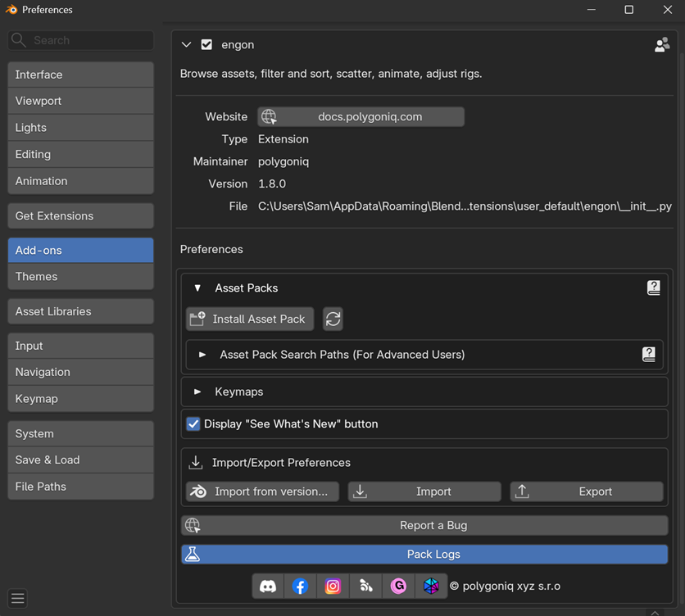Open File Paths preferences
The height and width of the screenshot is (616, 685).
click(81, 487)
